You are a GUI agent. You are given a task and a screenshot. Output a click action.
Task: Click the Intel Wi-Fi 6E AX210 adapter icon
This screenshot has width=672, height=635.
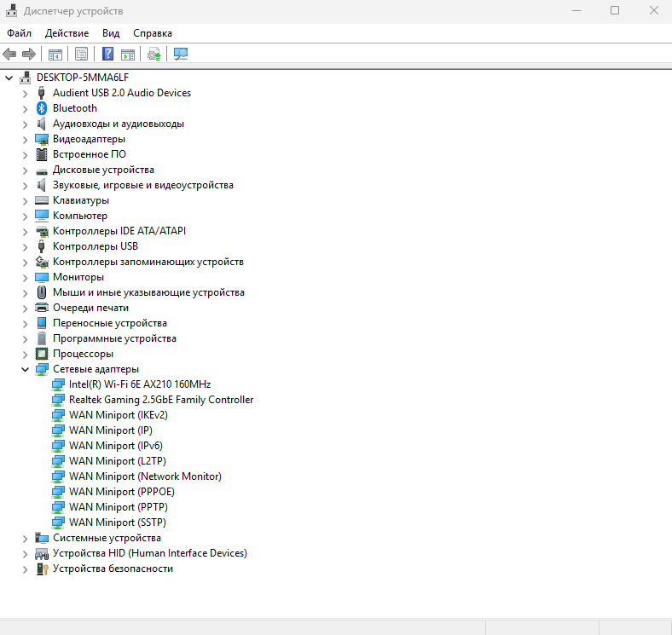pos(58,384)
